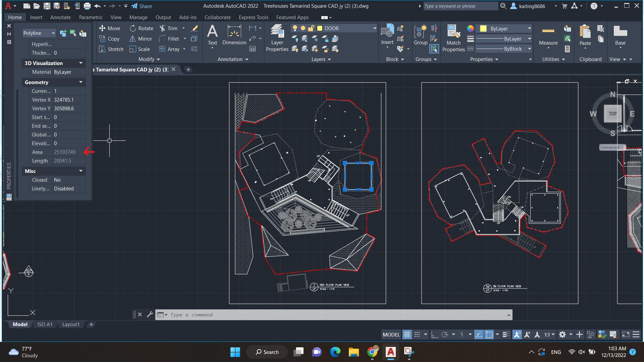Collapse the Geometry section

80,82
